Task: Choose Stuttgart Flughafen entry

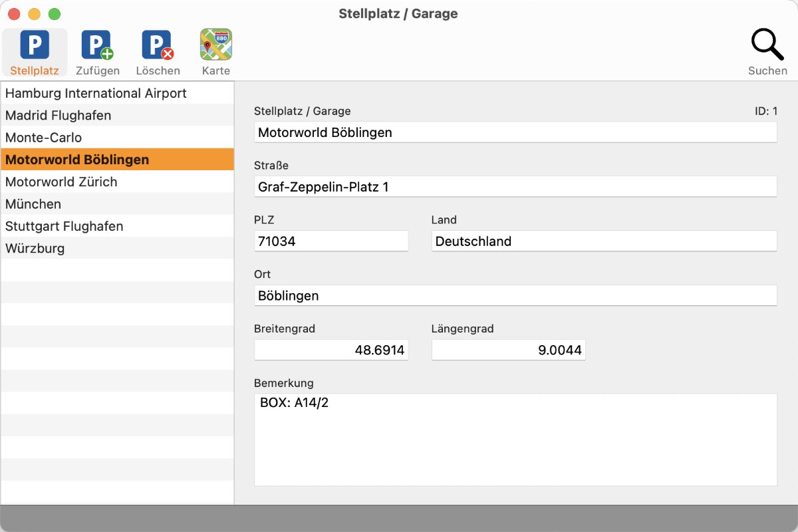Action: pyautogui.click(x=117, y=226)
